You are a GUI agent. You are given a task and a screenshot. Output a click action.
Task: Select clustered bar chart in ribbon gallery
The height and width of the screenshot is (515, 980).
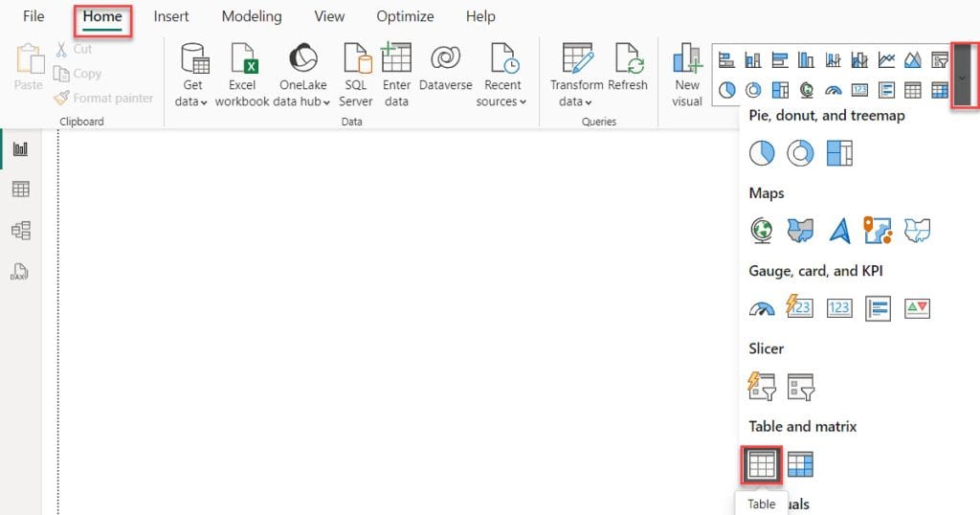(780, 60)
